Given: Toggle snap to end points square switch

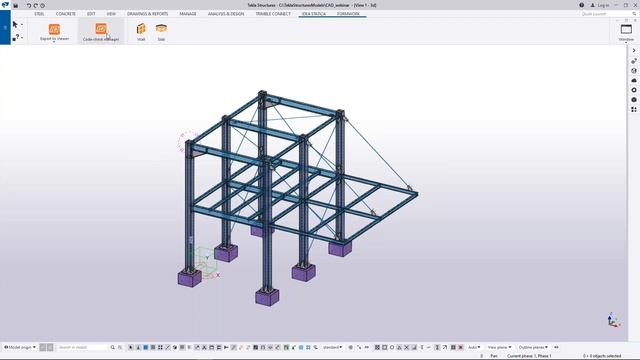Looking at the screenshot, I should coord(384,347).
